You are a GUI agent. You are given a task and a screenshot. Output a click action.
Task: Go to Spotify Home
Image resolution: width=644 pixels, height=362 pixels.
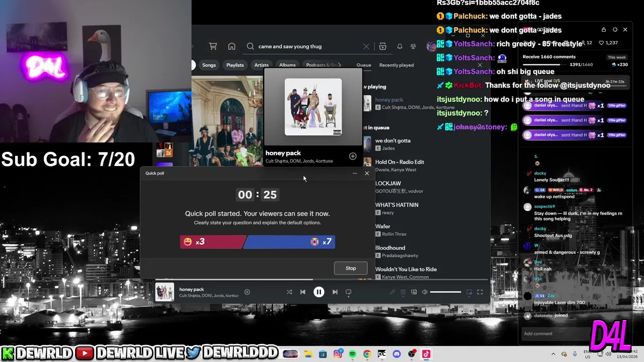pos(231,46)
